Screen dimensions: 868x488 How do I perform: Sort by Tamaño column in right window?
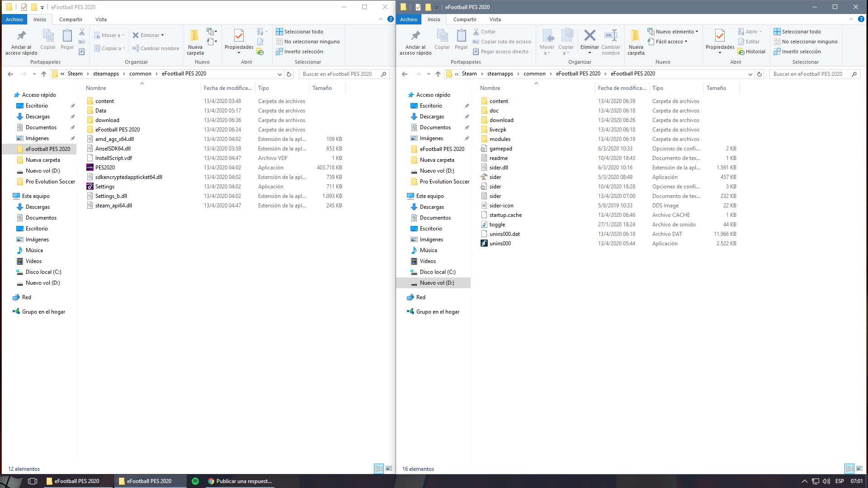[721, 88]
